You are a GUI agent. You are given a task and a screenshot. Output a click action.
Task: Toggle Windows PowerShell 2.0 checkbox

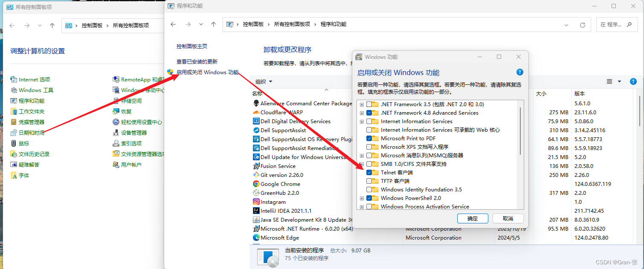click(x=369, y=198)
